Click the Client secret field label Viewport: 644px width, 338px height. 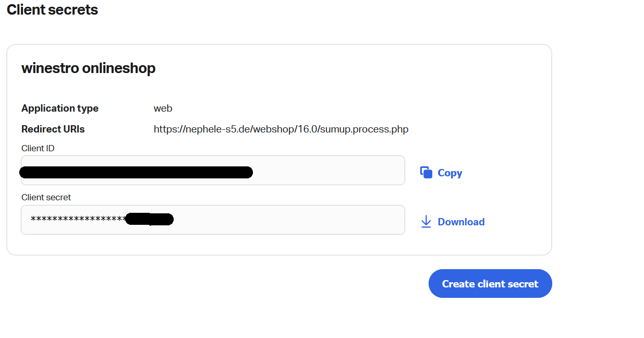(x=46, y=197)
